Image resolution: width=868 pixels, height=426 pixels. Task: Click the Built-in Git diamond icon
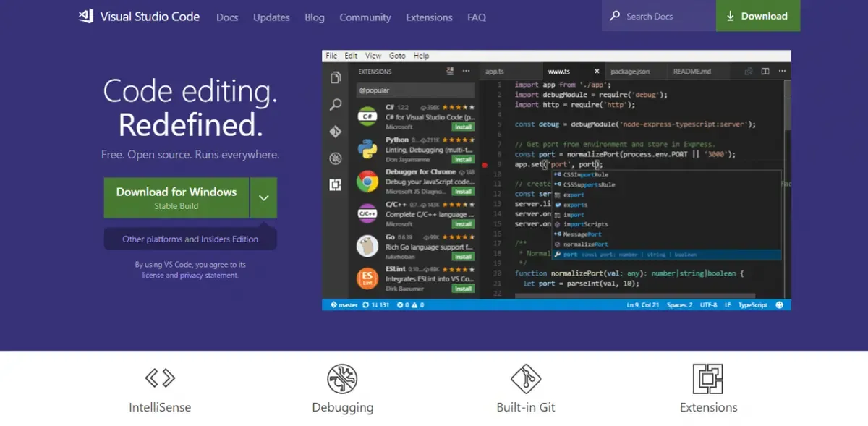(x=526, y=379)
